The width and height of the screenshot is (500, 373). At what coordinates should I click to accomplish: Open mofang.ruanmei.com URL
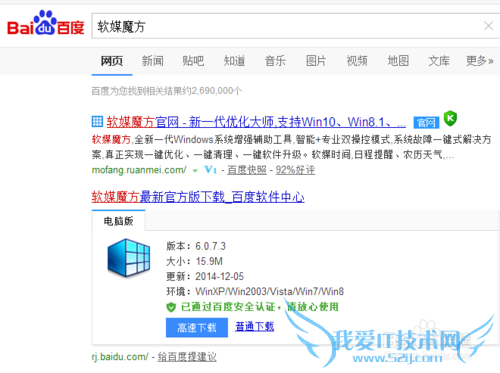pos(139,170)
